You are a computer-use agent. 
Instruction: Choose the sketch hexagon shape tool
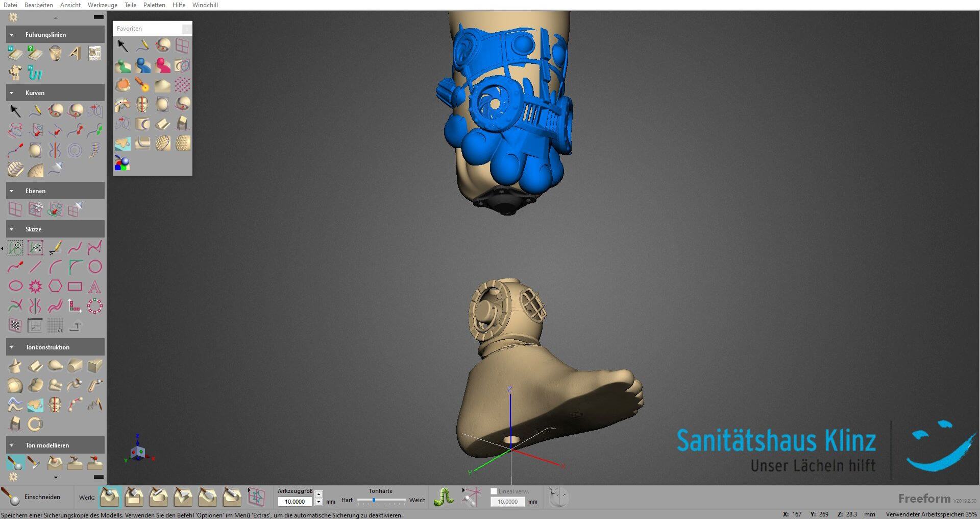(x=55, y=286)
